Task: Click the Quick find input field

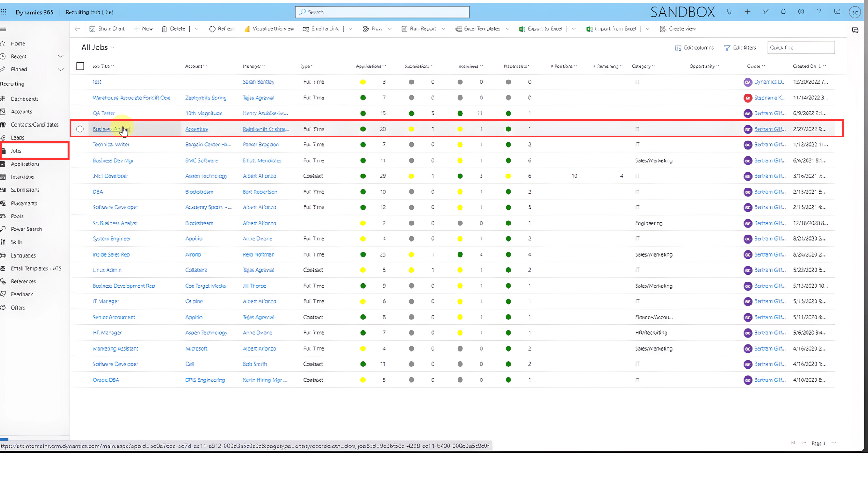Action: pos(801,47)
